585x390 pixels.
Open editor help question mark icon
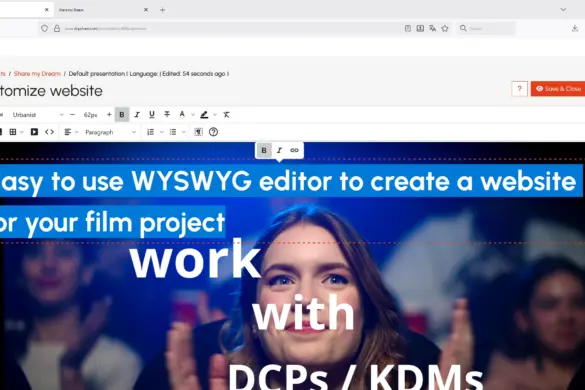(213, 132)
